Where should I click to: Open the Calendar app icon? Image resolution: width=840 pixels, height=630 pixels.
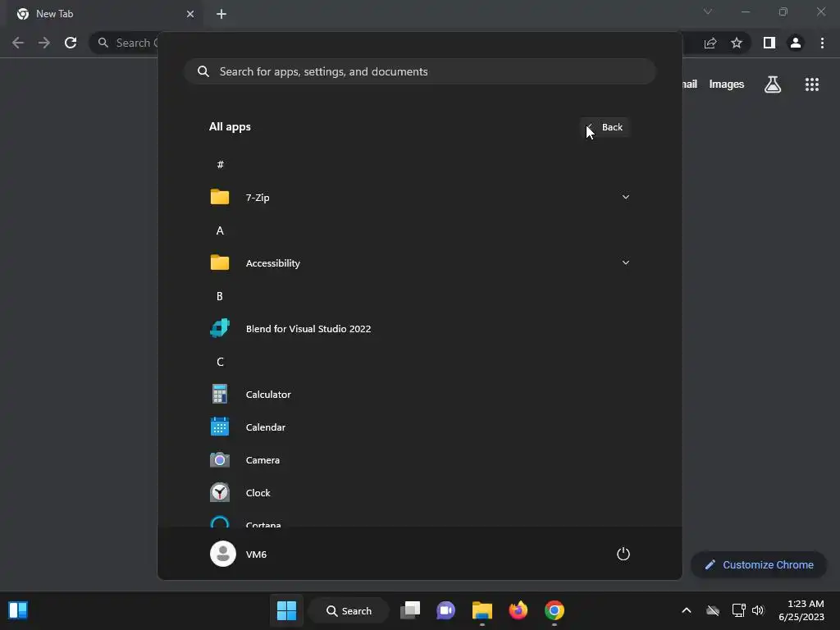[x=220, y=427]
